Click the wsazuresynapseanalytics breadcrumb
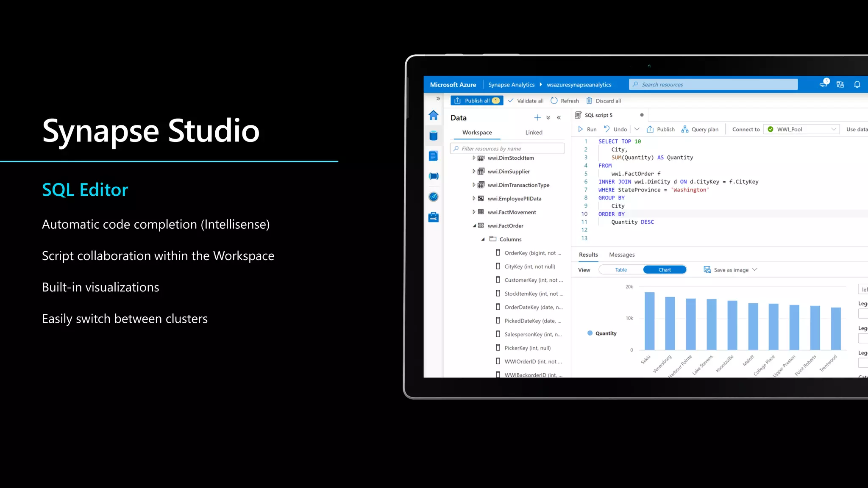The width and height of the screenshot is (868, 488). (579, 85)
